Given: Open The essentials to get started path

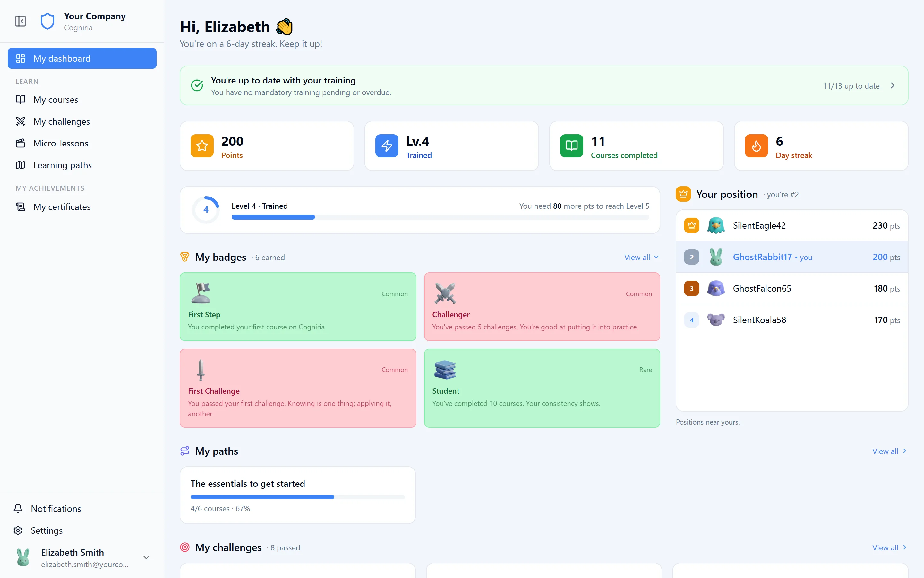Looking at the screenshot, I should pyautogui.click(x=297, y=495).
